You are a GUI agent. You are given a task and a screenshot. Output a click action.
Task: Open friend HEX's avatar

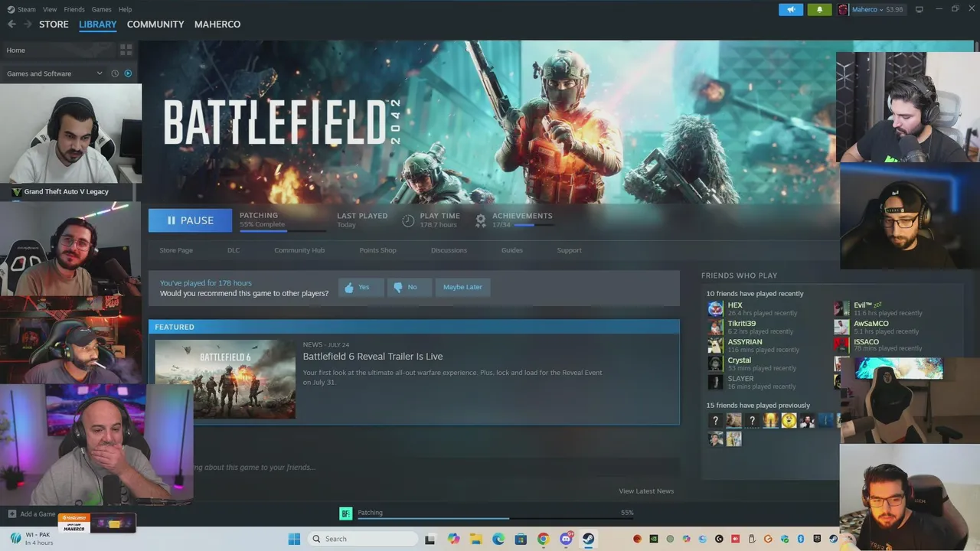[x=715, y=309]
